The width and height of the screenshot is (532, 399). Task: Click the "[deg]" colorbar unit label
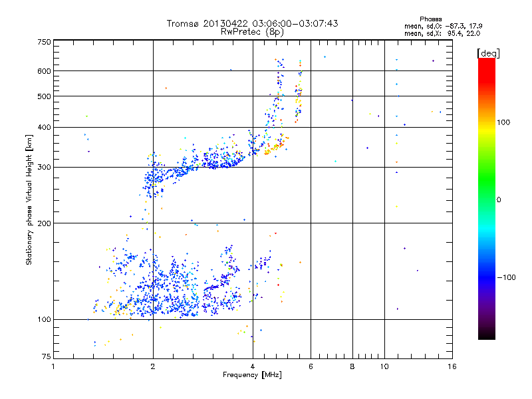click(x=488, y=53)
